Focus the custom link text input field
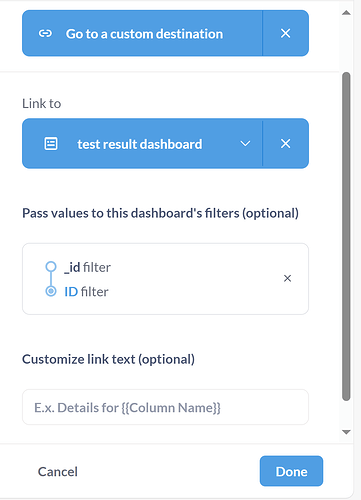 pos(165,407)
